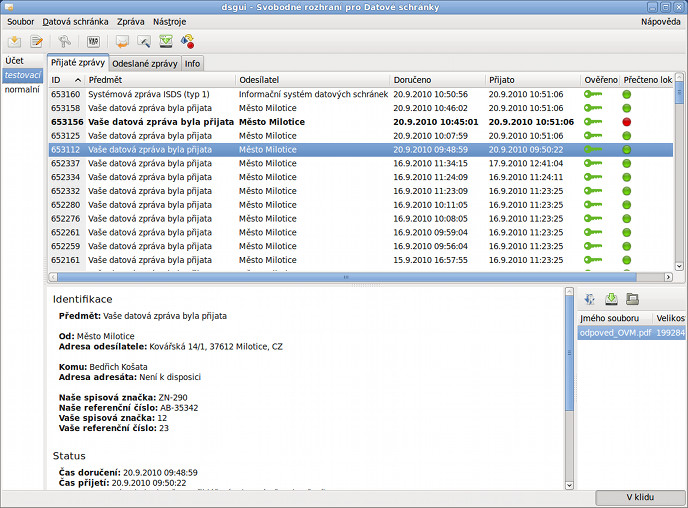This screenshot has width=688, height=508.
Task: Click the blue arrows icon above the attachment list
Action: click(590, 299)
